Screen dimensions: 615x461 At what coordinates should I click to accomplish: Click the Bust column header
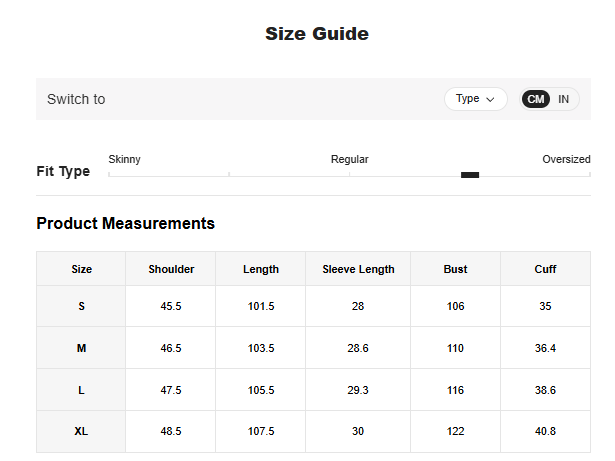[x=455, y=269]
